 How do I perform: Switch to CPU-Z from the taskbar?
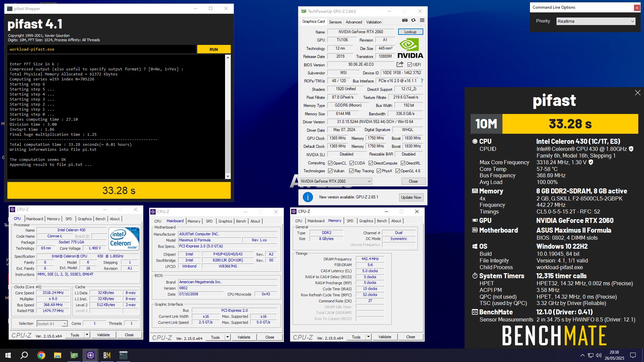(90, 355)
